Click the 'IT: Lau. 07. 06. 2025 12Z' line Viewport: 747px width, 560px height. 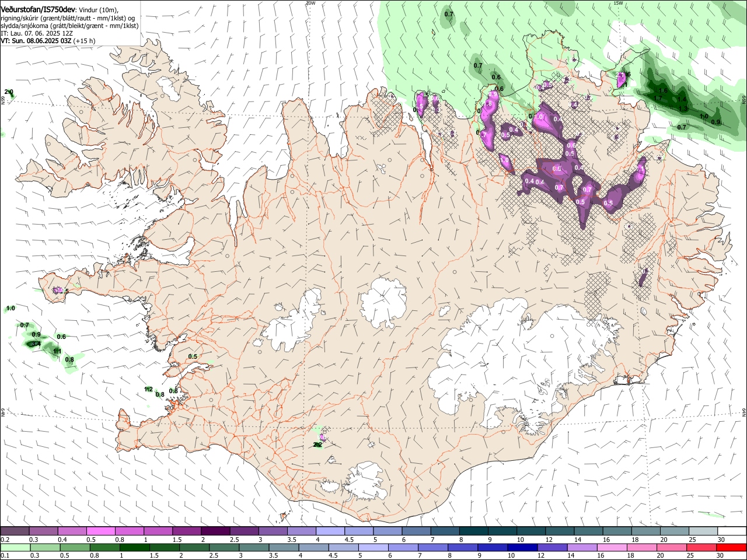point(37,33)
